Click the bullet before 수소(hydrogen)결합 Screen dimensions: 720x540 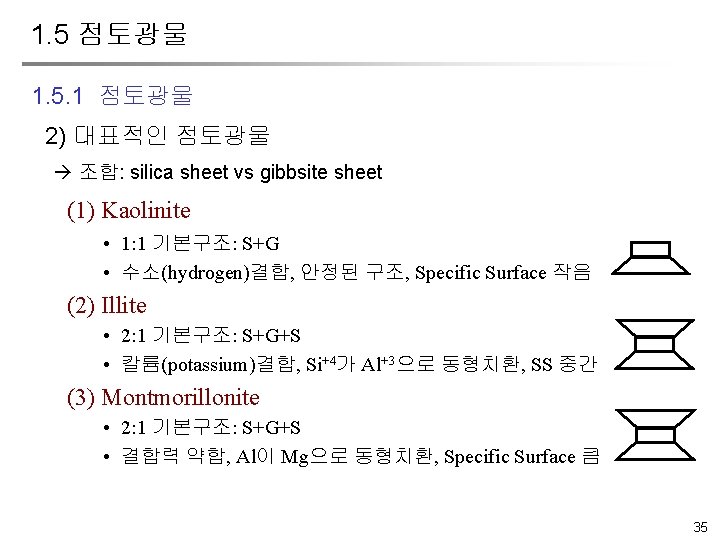click(x=105, y=272)
